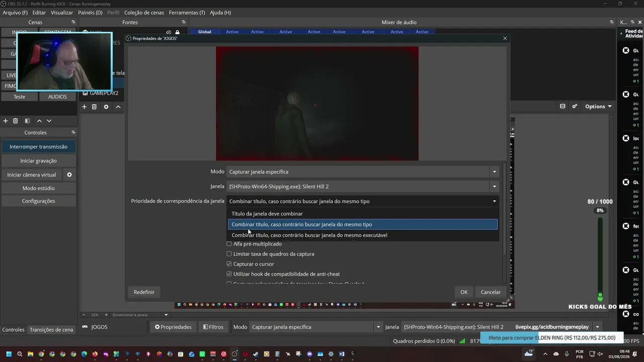The image size is (644, 362).
Task: Undock the Fontes panel
Action: (x=184, y=22)
